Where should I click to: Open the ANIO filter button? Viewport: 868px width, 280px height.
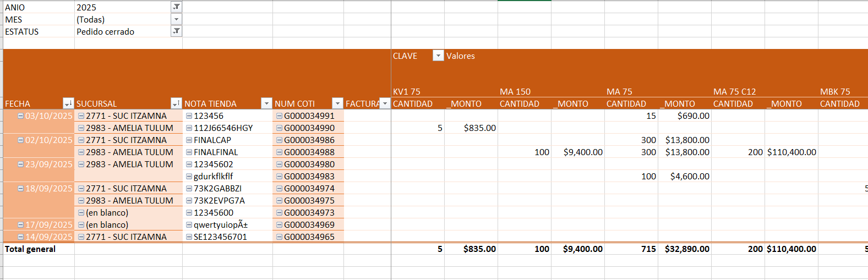[x=176, y=7]
